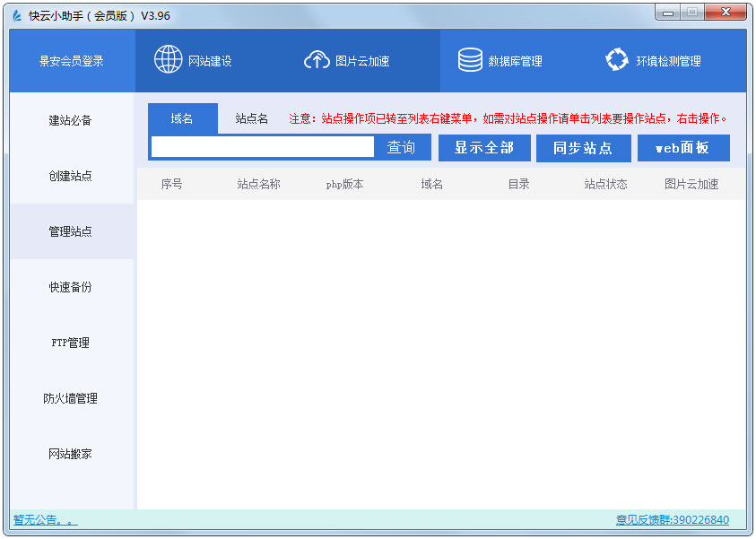Image resolution: width=756 pixels, height=539 pixels.
Task: Switch to the 域名 search tab
Action: (182, 118)
